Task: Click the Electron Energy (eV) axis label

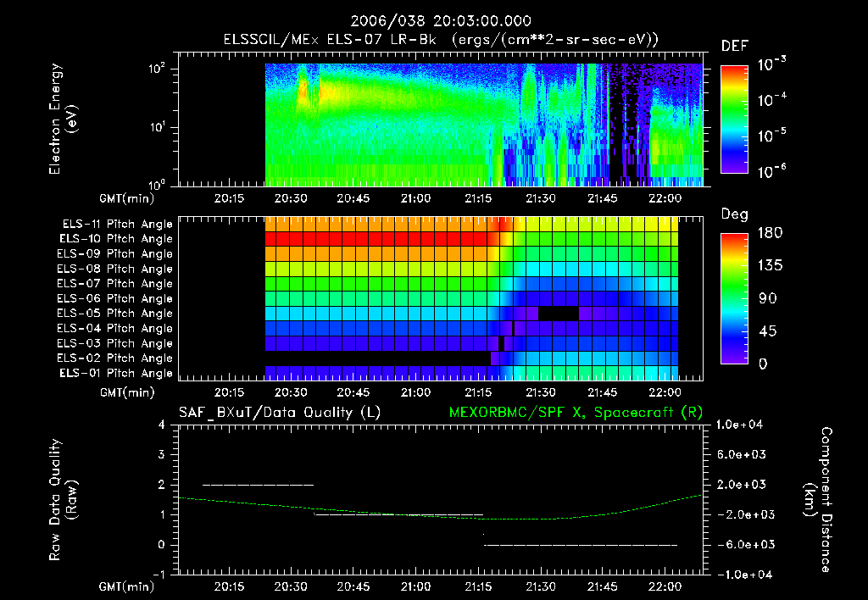Action: [63, 119]
